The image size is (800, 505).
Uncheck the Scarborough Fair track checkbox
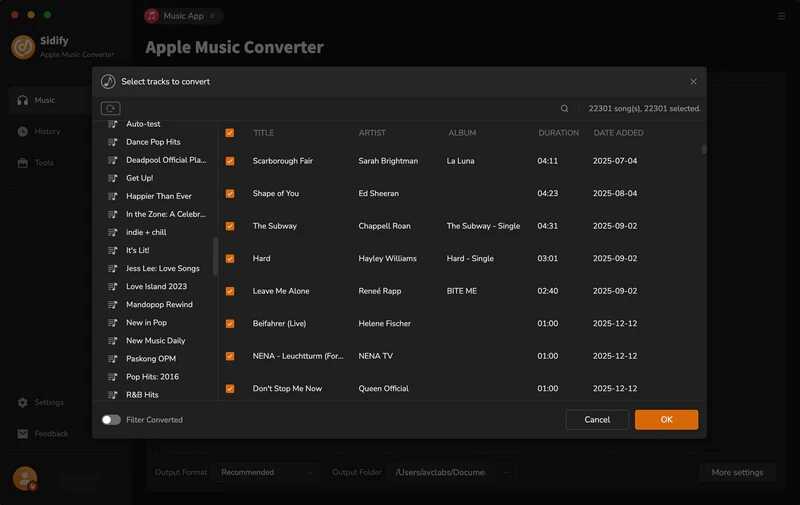(230, 161)
